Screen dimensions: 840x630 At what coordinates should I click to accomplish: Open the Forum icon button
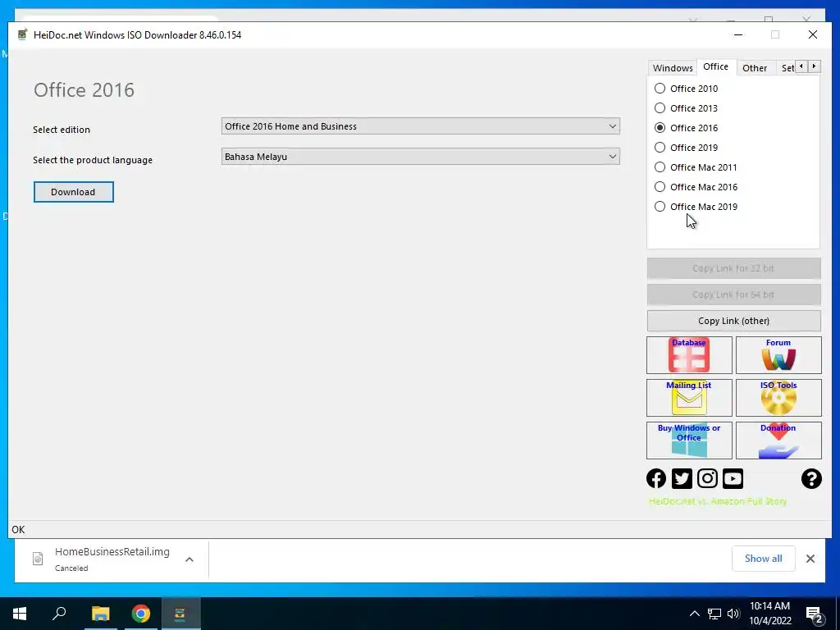coord(778,355)
